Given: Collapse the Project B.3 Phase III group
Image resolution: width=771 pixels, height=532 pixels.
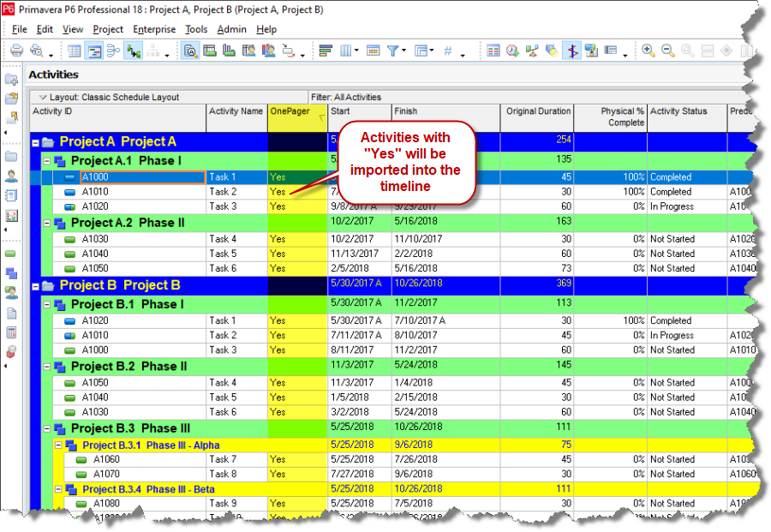Looking at the screenshot, I should pos(47,428).
